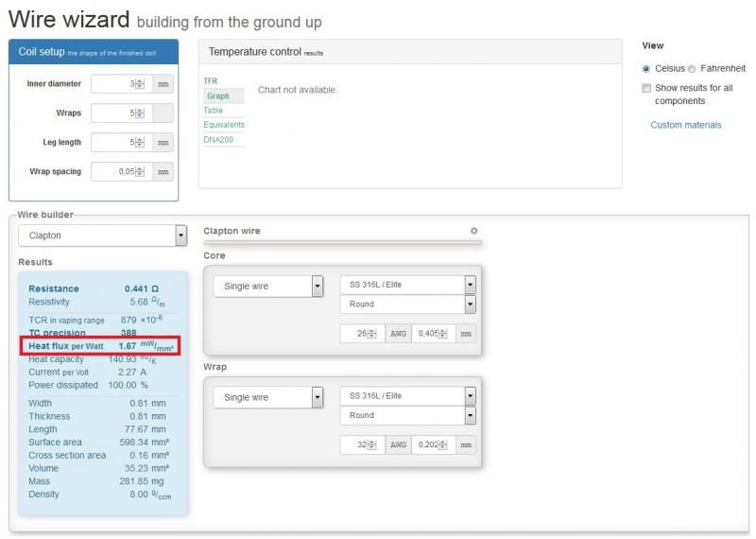This screenshot has width=756, height=539.
Task: Click the Density 8.00 result
Action: [x=100, y=495]
